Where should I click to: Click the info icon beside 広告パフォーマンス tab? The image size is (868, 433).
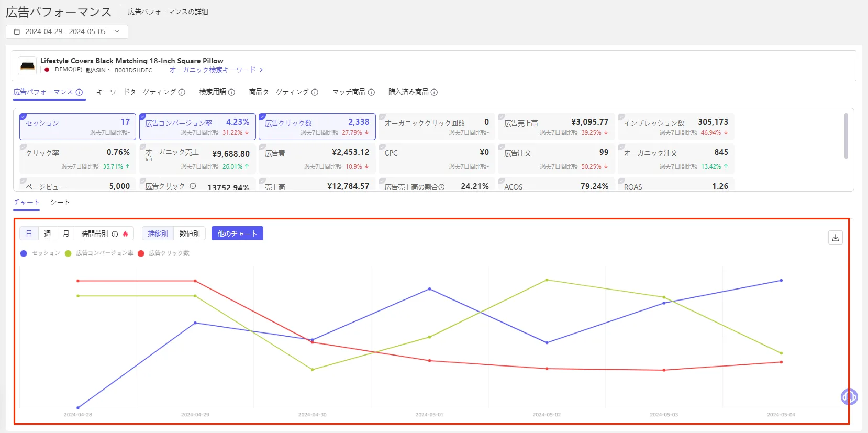(x=79, y=92)
